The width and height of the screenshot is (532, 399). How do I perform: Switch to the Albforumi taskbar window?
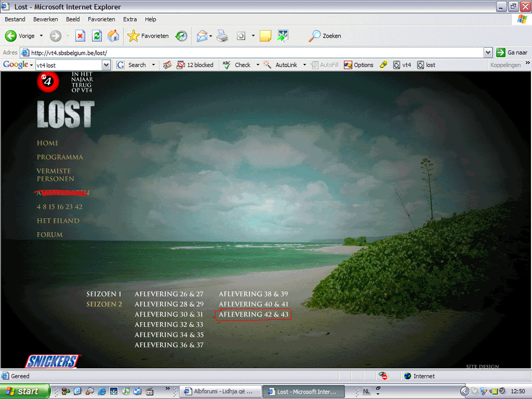221,391
